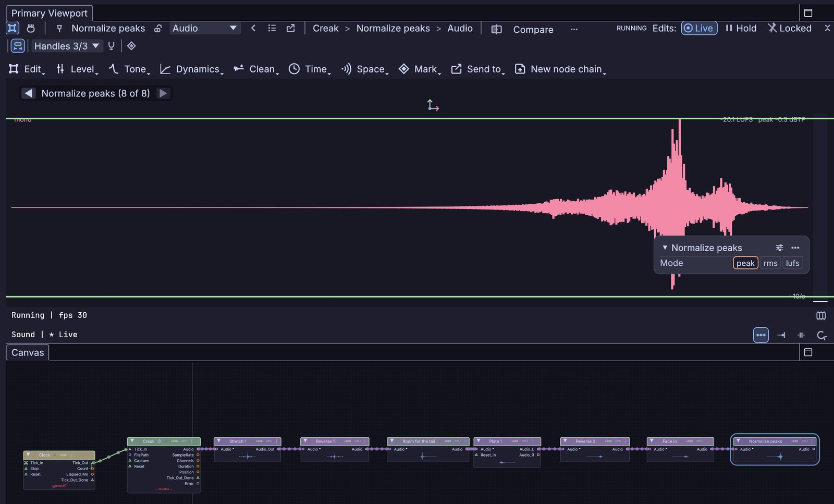Image resolution: width=834 pixels, height=504 pixels.
Task: Switch to the Canvas tab
Action: [28, 352]
